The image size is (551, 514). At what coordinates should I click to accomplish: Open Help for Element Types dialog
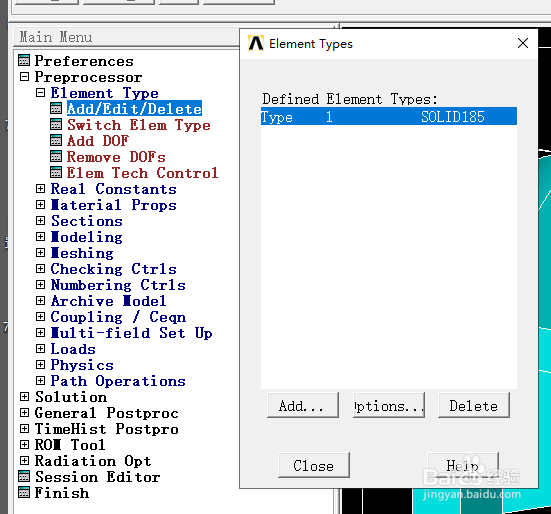coord(463,465)
